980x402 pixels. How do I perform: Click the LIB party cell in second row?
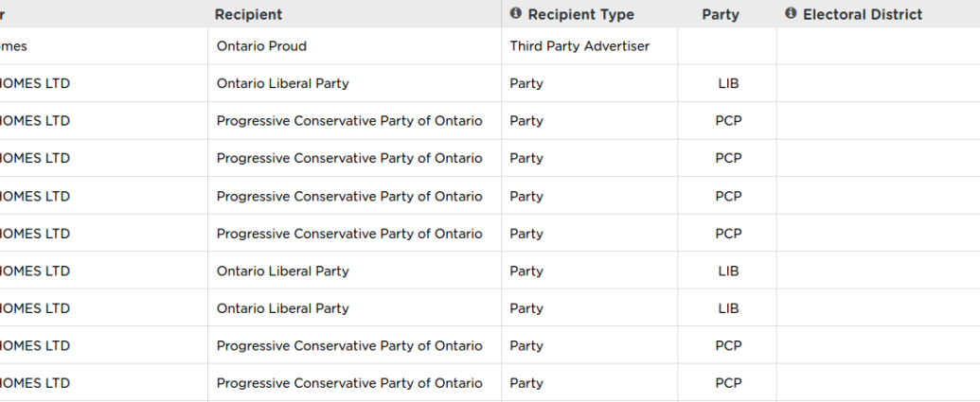point(727,83)
